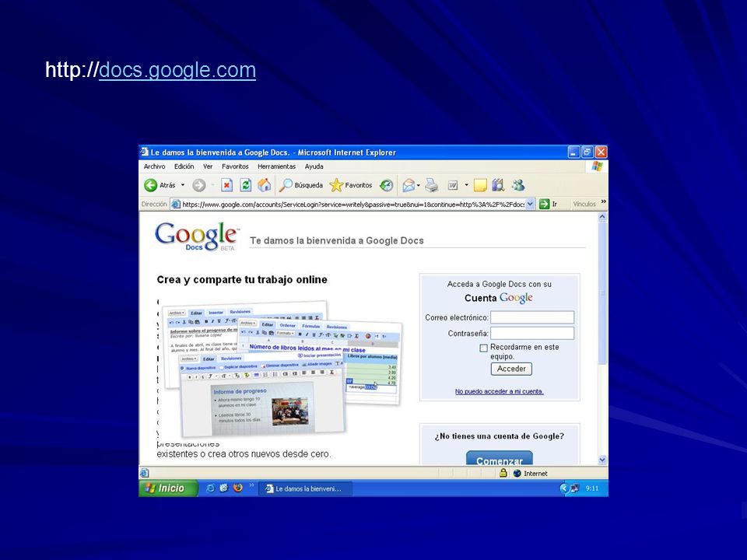
Task: Follow the 'No puedo acceder a mi cuenta' link
Action: pyautogui.click(x=500, y=391)
